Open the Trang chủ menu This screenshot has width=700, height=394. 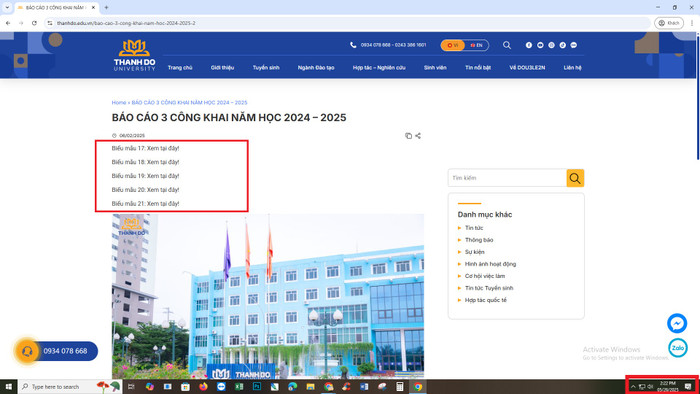[x=180, y=68]
